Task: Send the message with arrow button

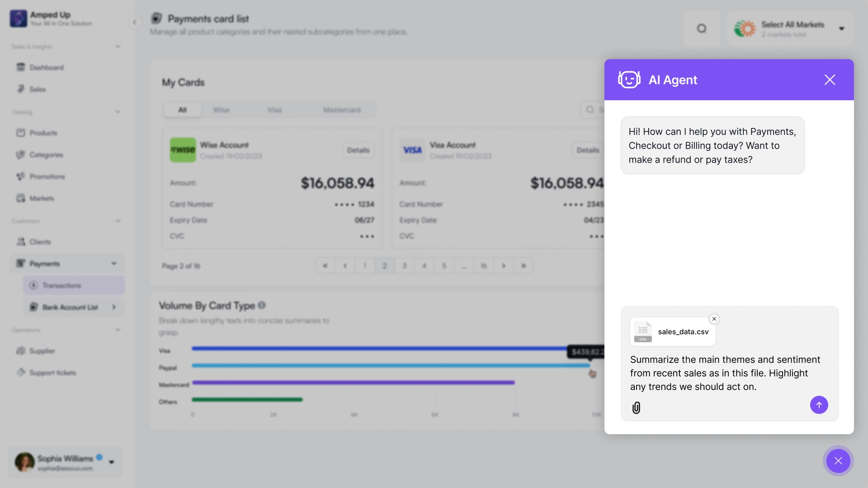Action: (x=819, y=405)
